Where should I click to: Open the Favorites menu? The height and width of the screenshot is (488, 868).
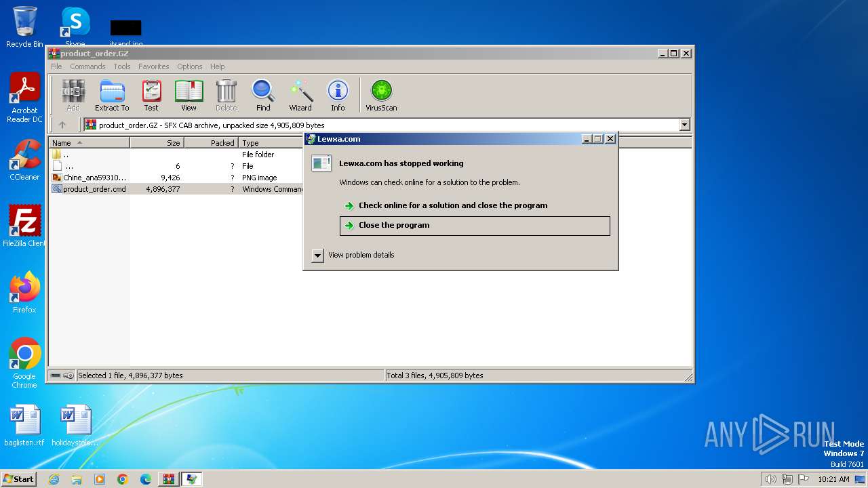pyautogui.click(x=154, y=66)
